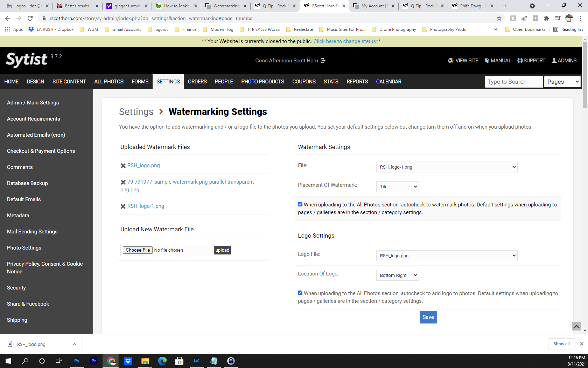Viewport: 588px width, 368px height.
Task: Open Database Backup in sidebar
Action: pos(27,183)
